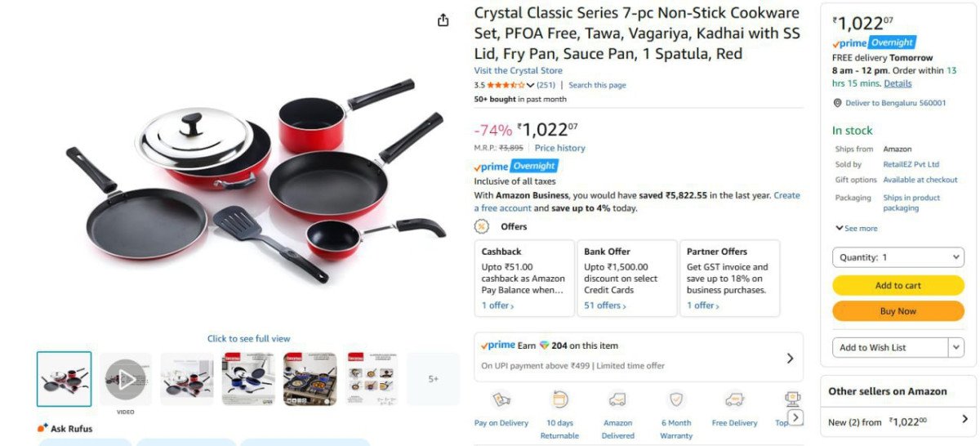Visit the Crystal Store link

pyautogui.click(x=518, y=71)
